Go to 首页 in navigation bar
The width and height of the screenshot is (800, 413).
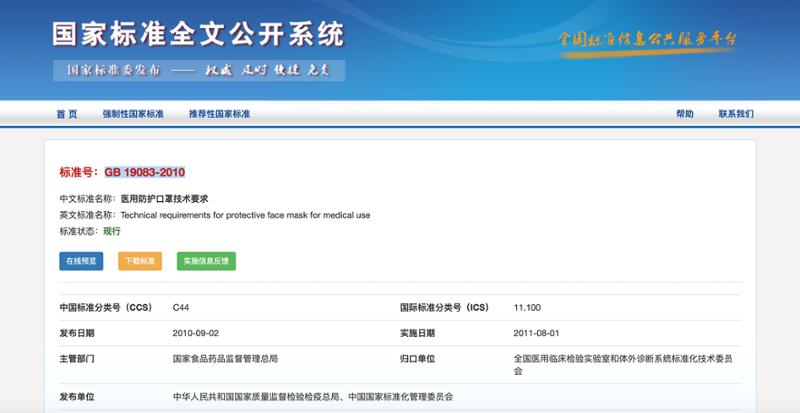[x=66, y=114]
